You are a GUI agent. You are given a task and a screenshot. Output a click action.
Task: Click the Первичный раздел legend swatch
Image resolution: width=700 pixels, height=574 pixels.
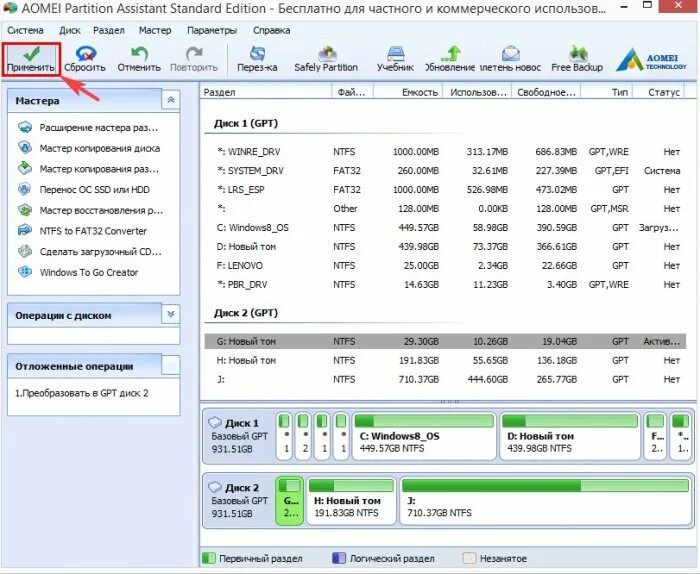click(x=209, y=558)
